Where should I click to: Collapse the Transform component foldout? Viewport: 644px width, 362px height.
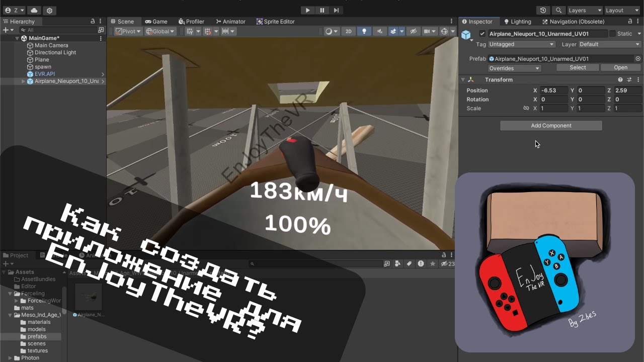click(x=463, y=79)
